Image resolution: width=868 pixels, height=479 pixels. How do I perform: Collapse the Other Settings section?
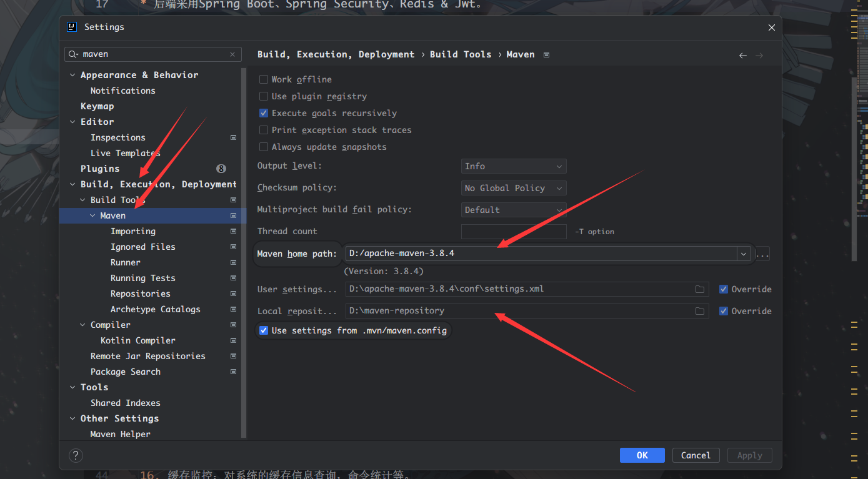pos(72,418)
